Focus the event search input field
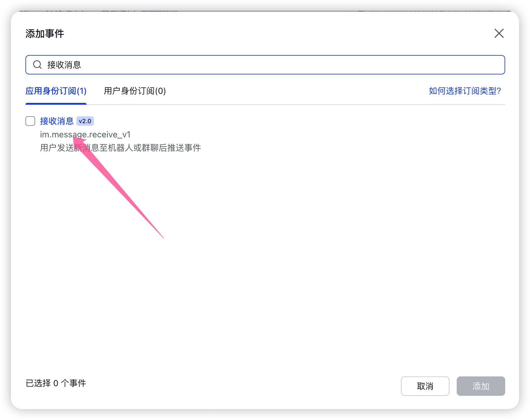Viewport: 530px width, 420px height. point(273,65)
